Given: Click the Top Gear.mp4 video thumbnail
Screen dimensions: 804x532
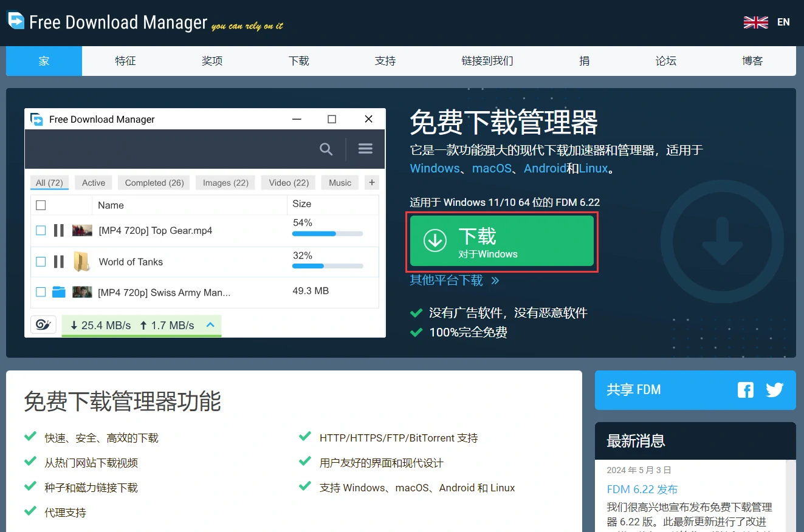Looking at the screenshot, I should click(x=82, y=230).
